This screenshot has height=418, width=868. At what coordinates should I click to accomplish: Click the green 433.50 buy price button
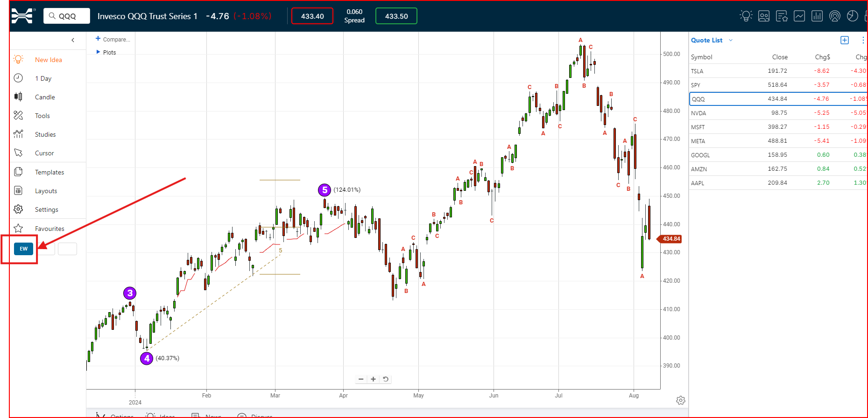point(396,16)
